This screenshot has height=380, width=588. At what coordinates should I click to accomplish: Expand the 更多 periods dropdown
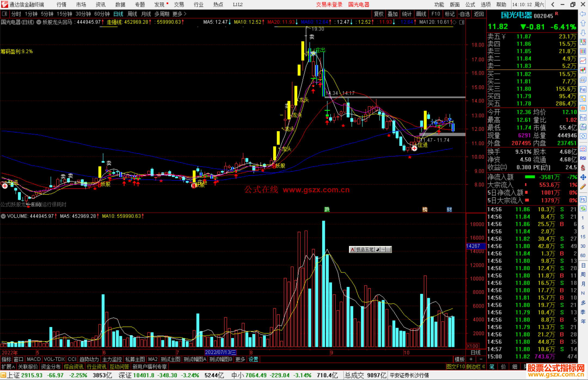coord(179,14)
